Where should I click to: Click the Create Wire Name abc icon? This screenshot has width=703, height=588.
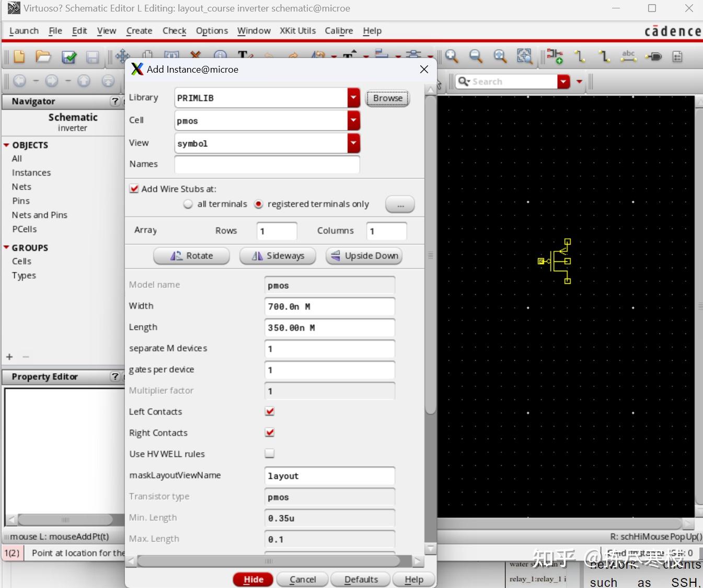pos(628,56)
